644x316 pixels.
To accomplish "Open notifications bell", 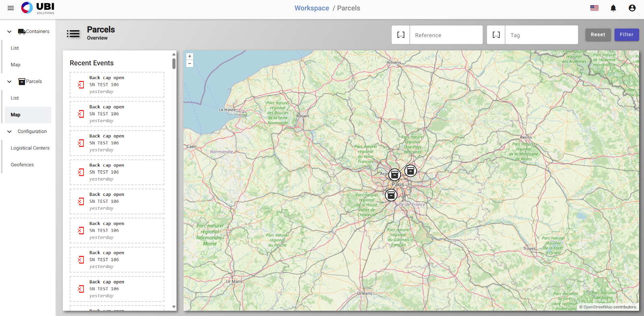I will tap(613, 8).
